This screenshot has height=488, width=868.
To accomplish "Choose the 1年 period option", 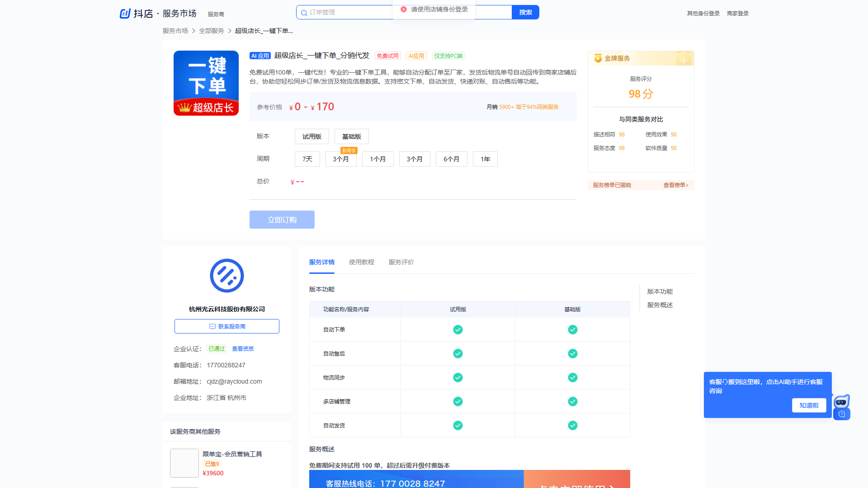I will point(485,159).
